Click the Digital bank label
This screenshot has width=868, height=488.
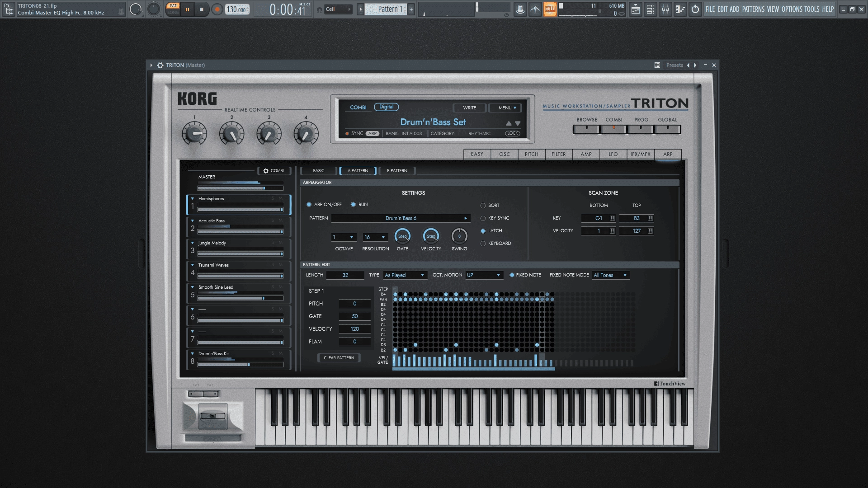click(386, 107)
